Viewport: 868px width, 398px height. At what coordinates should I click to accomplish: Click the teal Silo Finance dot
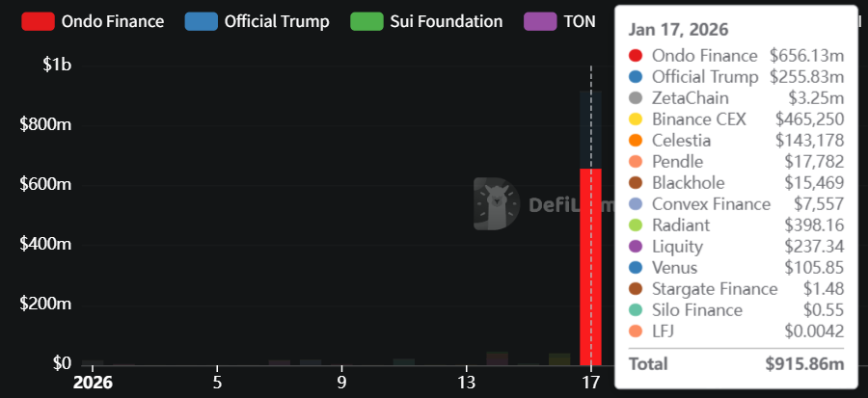[635, 310]
